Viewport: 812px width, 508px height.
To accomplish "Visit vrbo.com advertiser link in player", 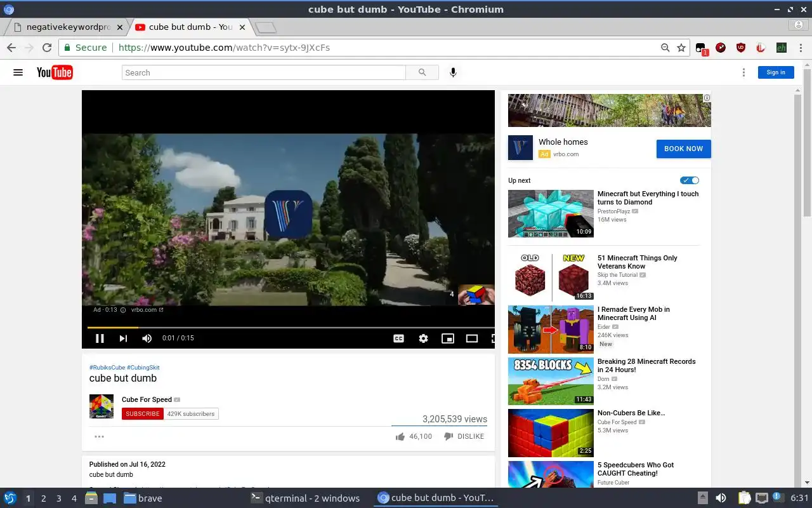I will (x=147, y=310).
